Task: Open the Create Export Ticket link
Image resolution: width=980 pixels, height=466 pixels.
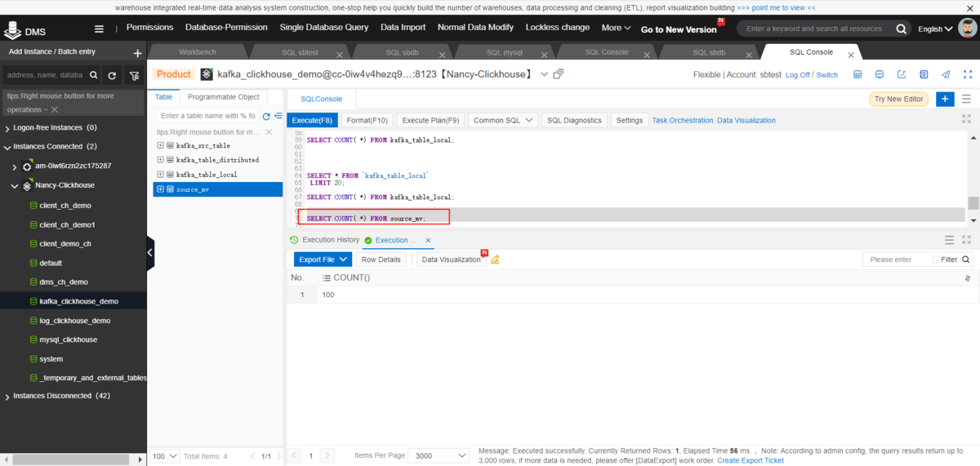Action: pyautogui.click(x=750, y=460)
